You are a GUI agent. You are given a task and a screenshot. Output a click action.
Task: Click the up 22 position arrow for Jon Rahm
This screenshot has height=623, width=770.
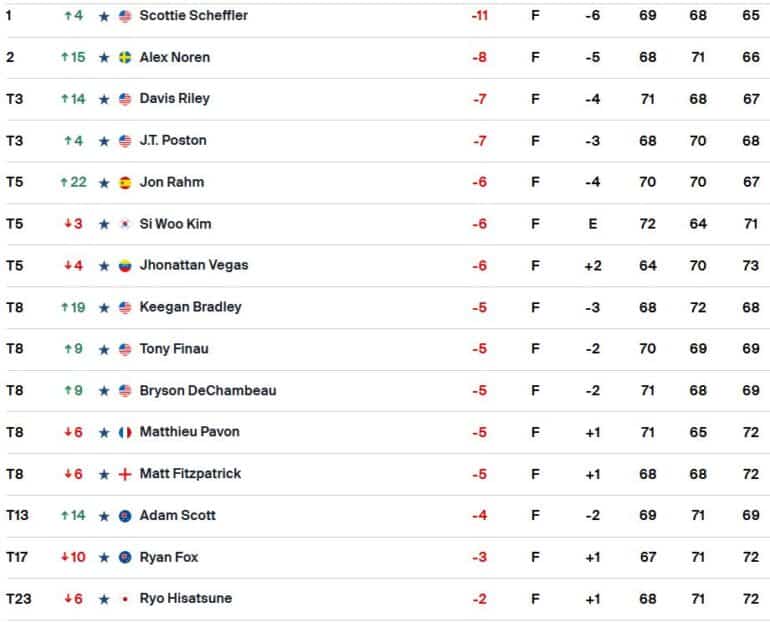coord(73,182)
